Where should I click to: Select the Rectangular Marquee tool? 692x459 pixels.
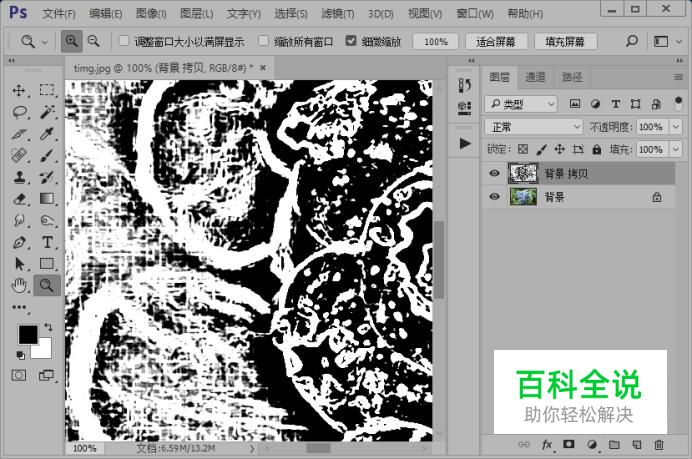(x=46, y=90)
